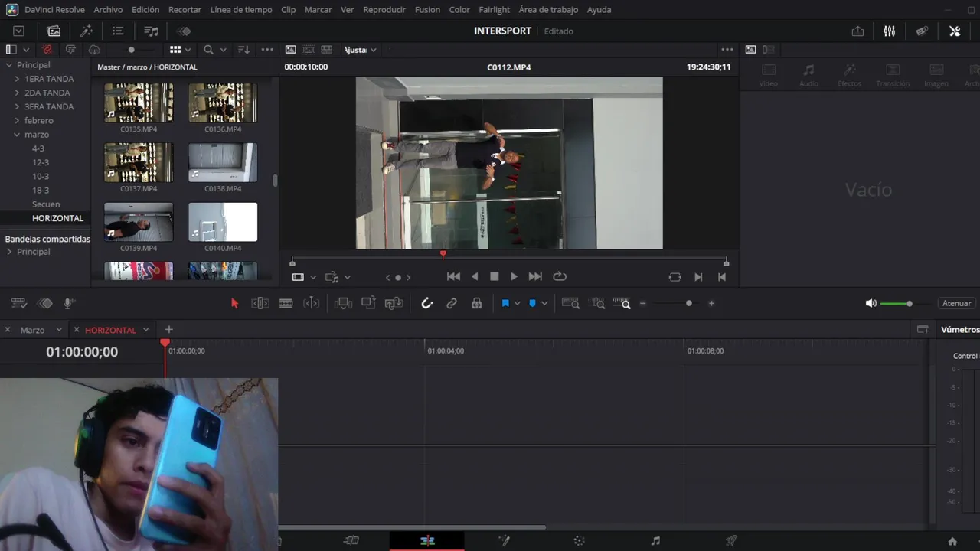Image resolution: width=980 pixels, height=551 pixels.
Task: Click the Detail zoom icon
Action: coord(597,303)
